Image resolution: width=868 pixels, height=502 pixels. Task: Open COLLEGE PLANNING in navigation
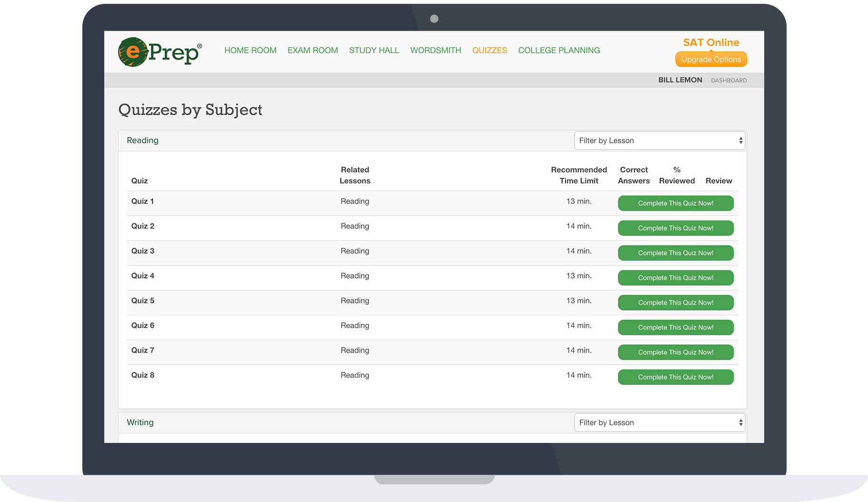click(x=559, y=50)
